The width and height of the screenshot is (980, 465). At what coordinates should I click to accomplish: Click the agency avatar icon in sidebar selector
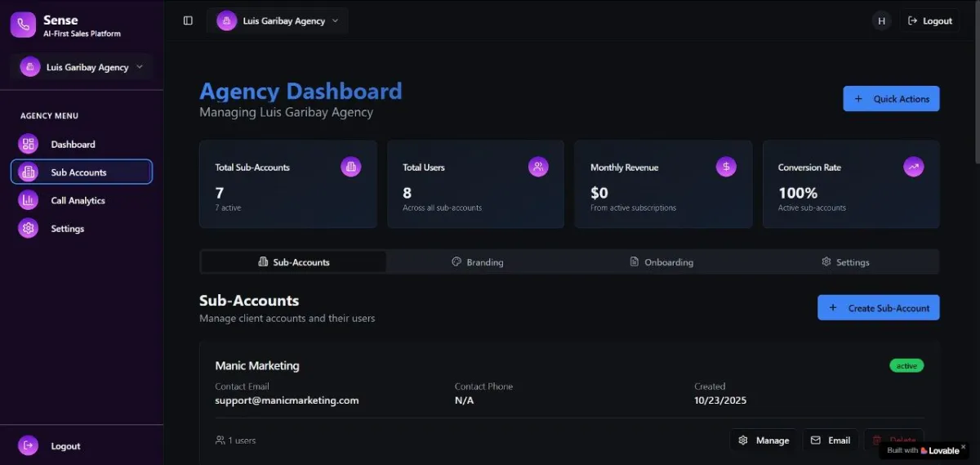(x=30, y=67)
